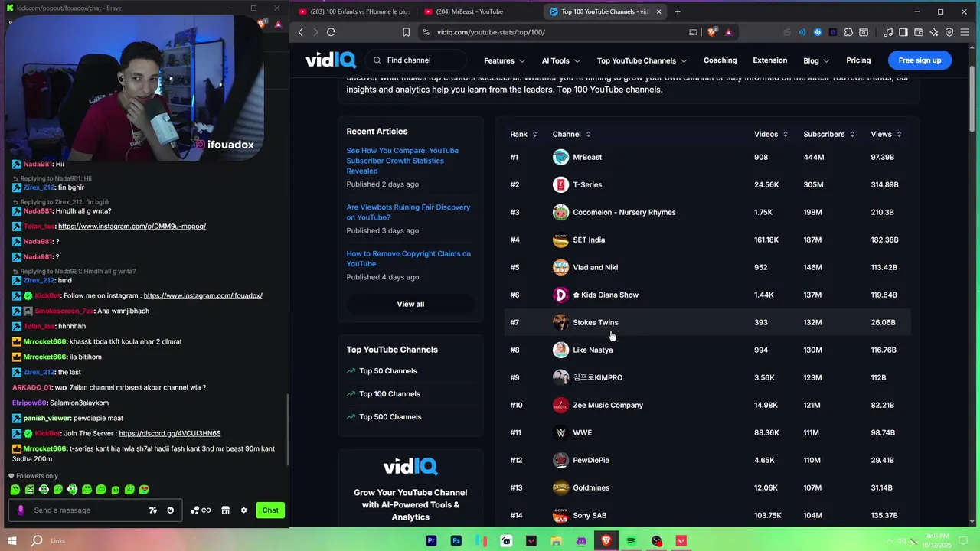The height and width of the screenshot is (551, 980).
Task: Open Top 100 Channels sidebar link
Action: click(x=390, y=394)
